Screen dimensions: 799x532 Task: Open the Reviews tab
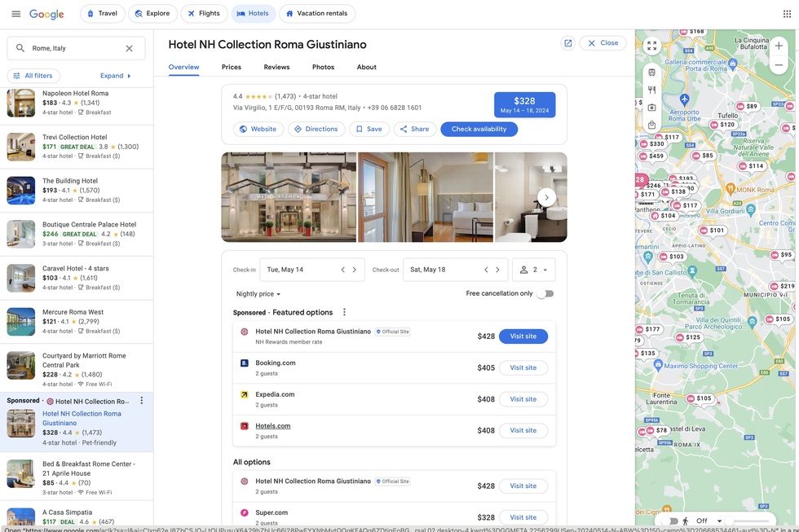pyautogui.click(x=276, y=67)
